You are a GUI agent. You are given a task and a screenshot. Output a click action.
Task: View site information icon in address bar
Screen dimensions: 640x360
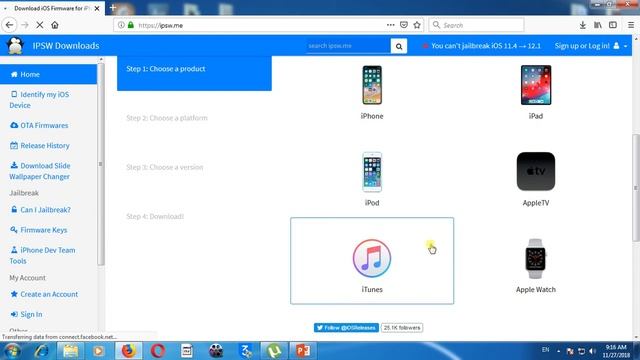coord(121,25)
